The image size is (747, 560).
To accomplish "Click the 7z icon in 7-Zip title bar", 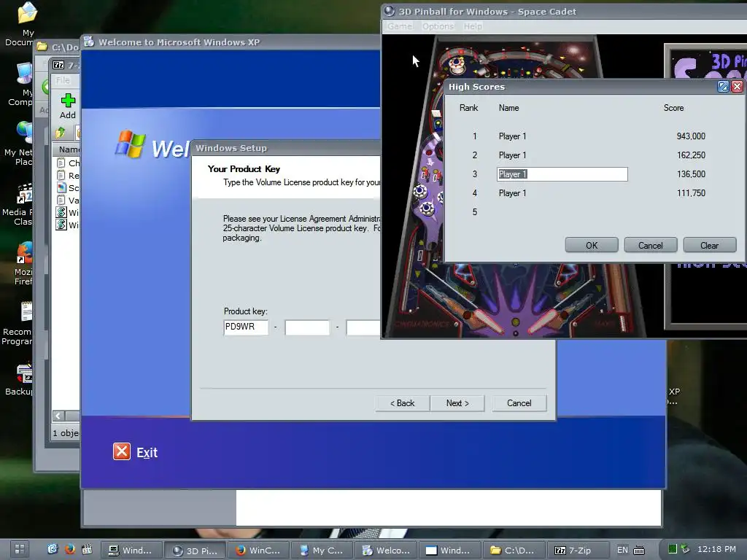I will point(58,65).
